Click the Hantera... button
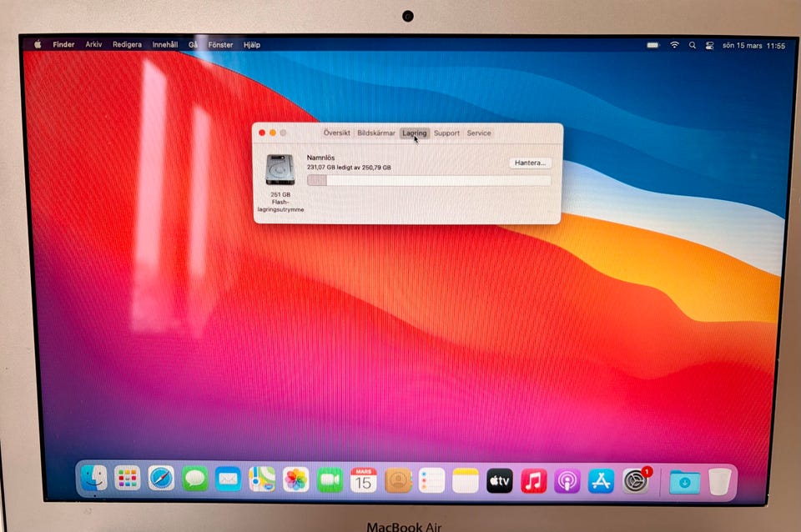The width and height of the screenshot is (801, 532). pos(531,163)
